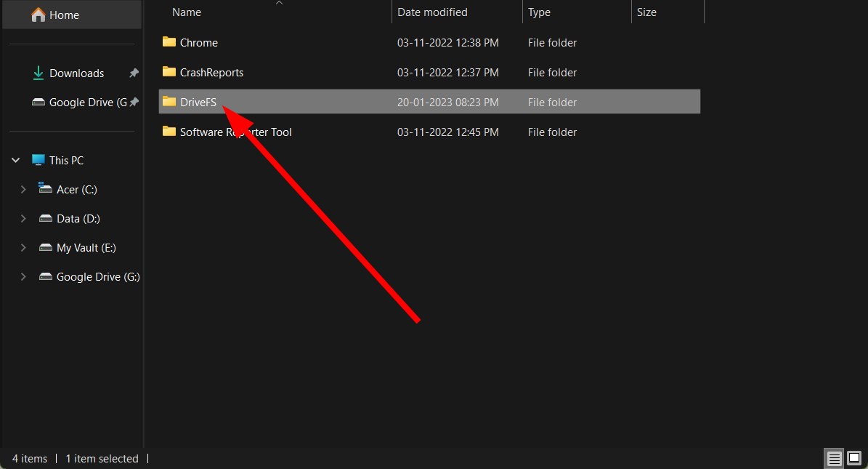Click the 4 items status bar text
This screenshot has width=868, height=469.
30,459
